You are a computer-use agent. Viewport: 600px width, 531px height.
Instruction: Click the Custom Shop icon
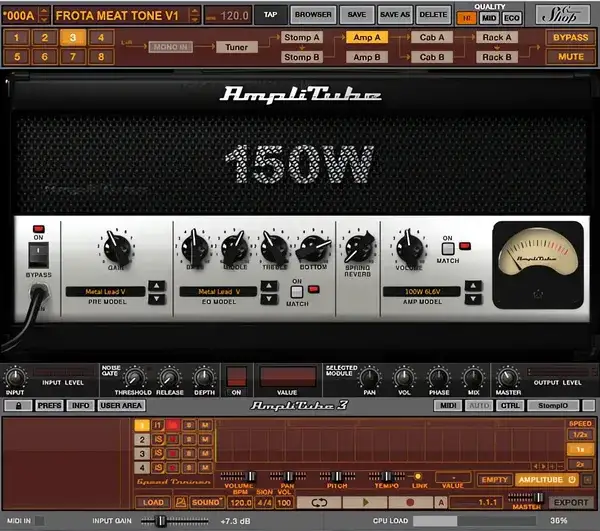point(569,15)
